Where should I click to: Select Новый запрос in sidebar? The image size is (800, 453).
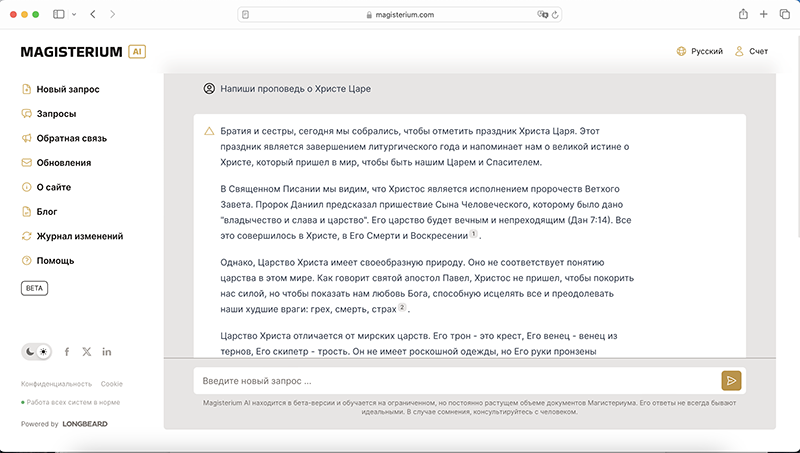point(67,89)
